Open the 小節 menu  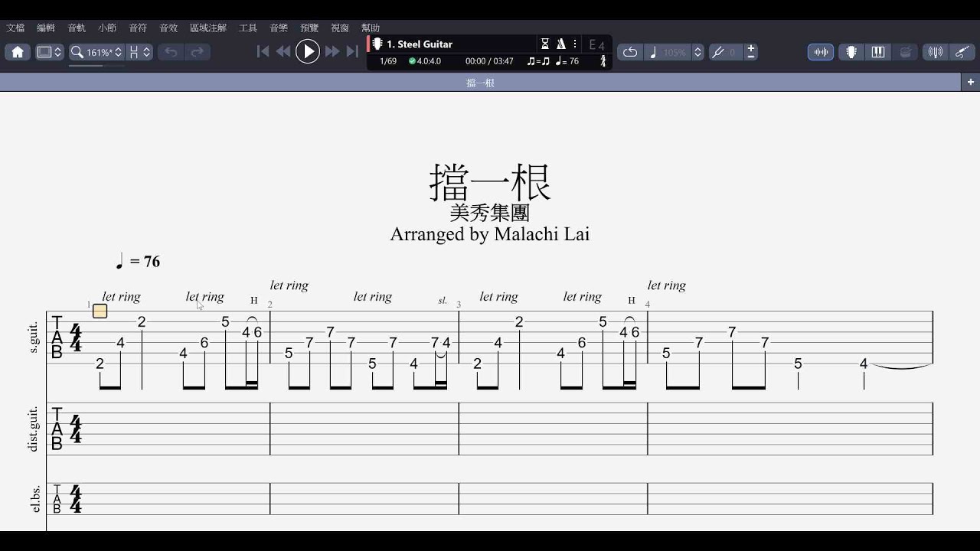(x=107, y=28)
